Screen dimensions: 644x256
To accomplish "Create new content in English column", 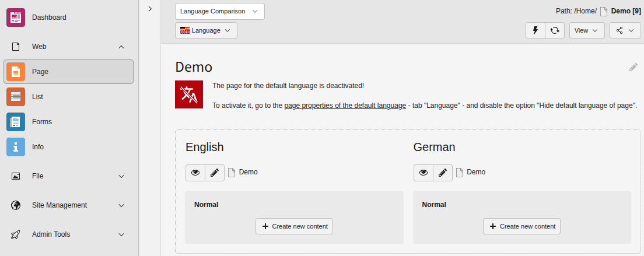I will [x=294, y=226].
